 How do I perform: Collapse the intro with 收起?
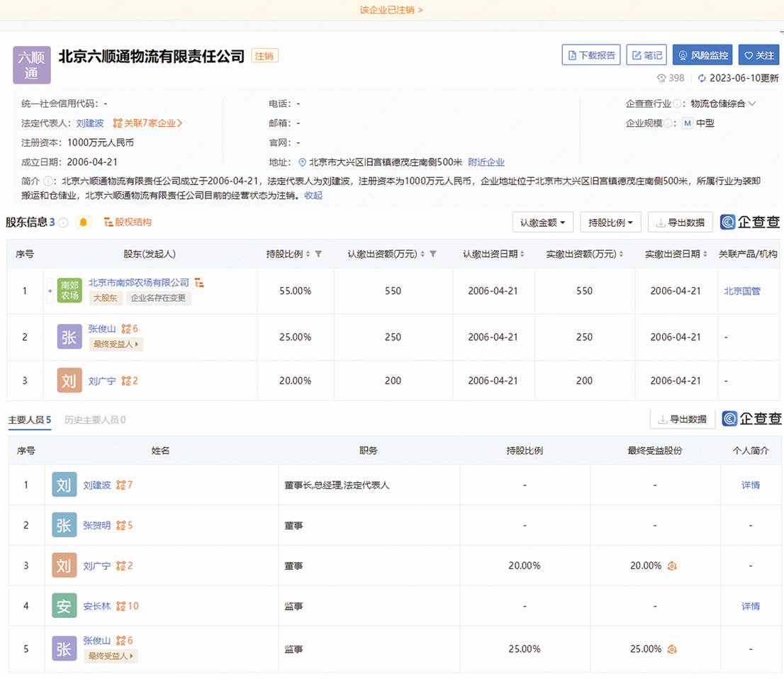(x=313, y=196)
